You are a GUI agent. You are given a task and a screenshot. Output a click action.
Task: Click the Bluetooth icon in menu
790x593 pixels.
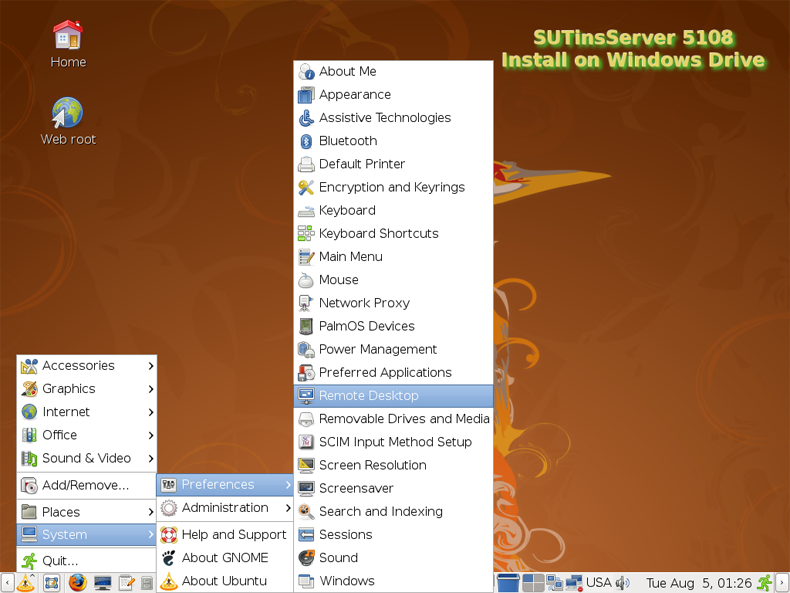point(306,141)
